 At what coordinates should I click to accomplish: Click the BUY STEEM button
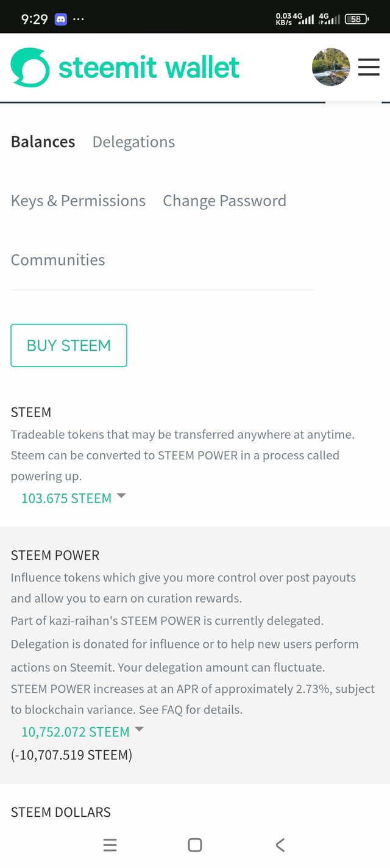(69, 345)
